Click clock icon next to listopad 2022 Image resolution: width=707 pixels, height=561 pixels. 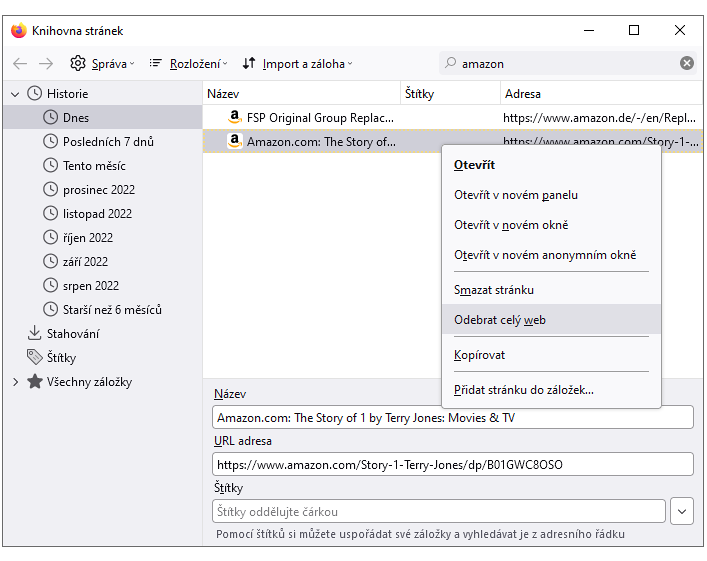pyautogui.click(x=50, y=213)
